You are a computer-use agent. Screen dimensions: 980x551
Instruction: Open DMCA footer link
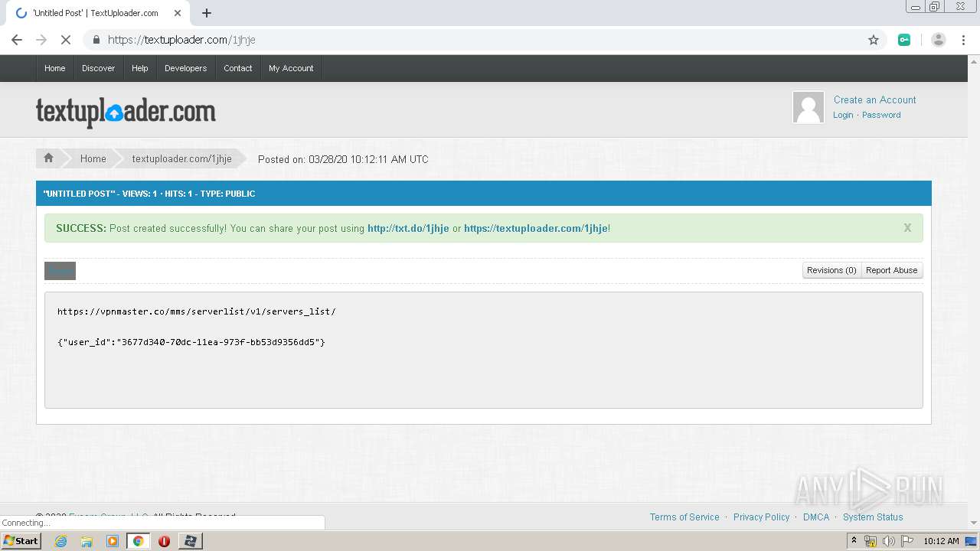pos(816,517)
